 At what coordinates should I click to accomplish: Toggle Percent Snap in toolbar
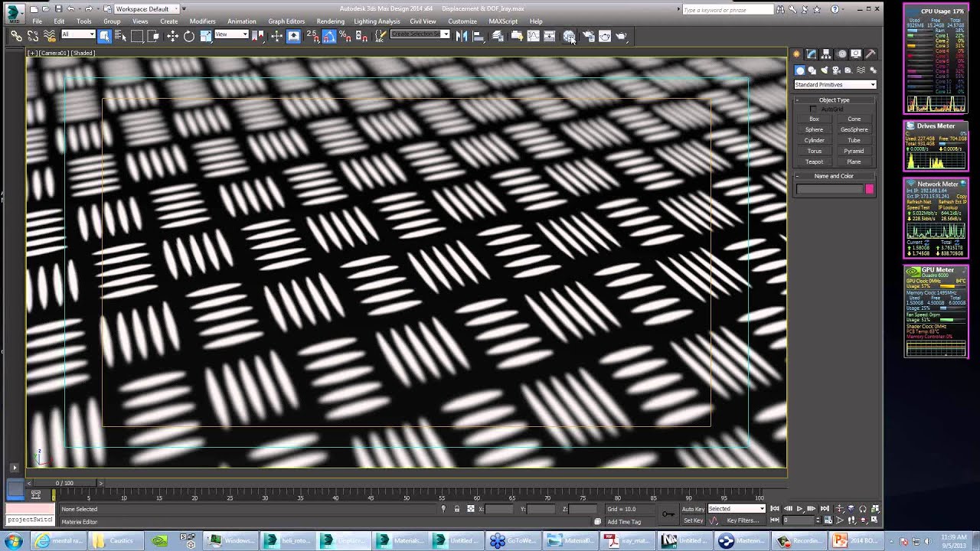click(345, 36)
